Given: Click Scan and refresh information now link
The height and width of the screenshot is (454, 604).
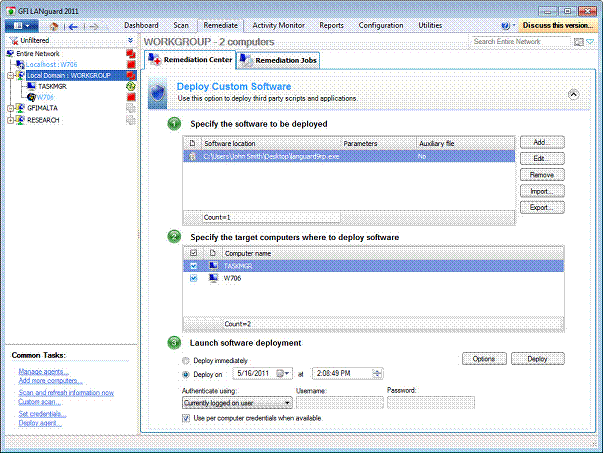Looking at the screenshot, I should click(x=66, y=393).
